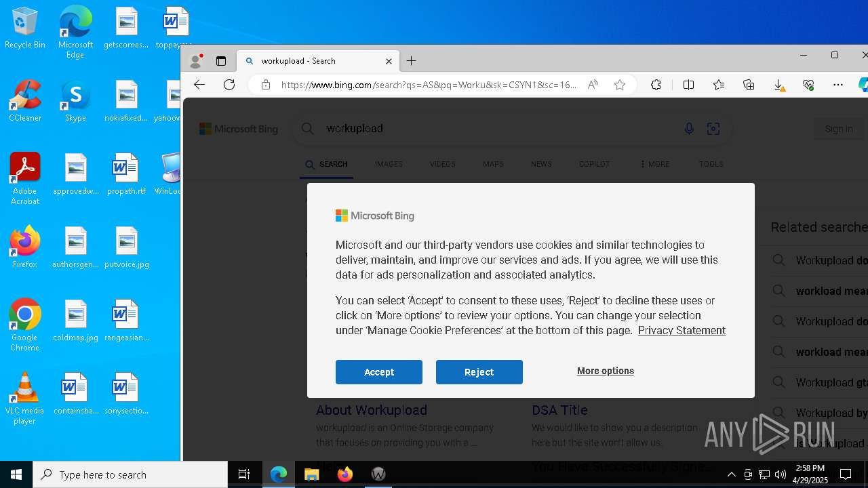This screenshot has width=868, height=488.
Task: Select the workupload - Search tab
Action: [x=318, y=61]
